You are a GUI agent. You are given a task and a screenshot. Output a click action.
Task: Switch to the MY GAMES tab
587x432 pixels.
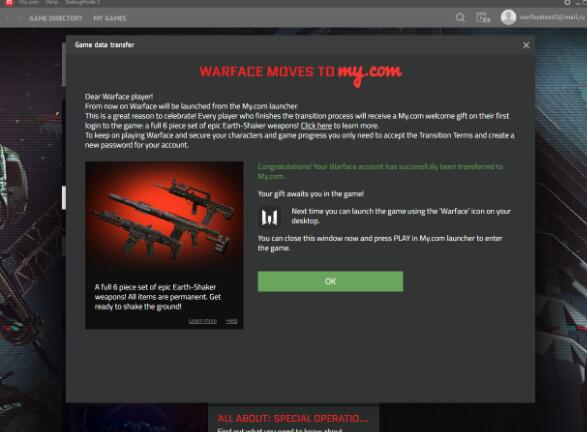pyautogui.click(x=110, y=18)
